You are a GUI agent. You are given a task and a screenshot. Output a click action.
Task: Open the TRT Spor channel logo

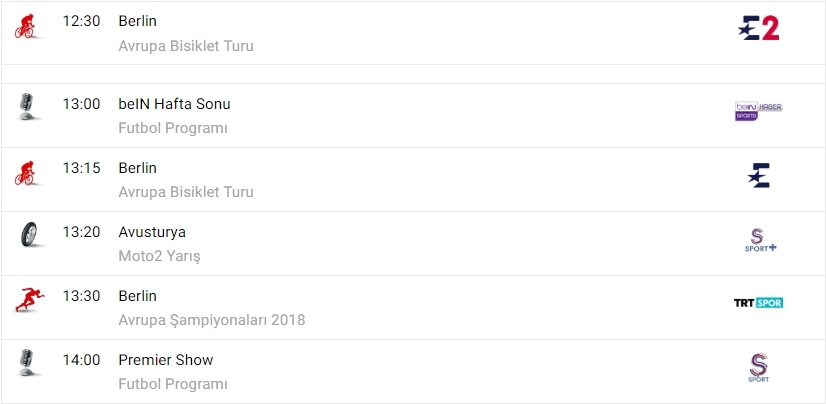758,302
